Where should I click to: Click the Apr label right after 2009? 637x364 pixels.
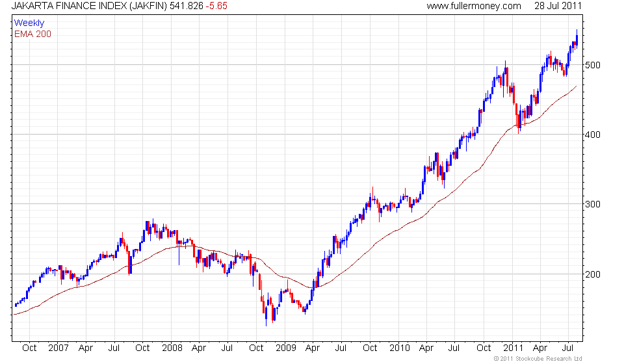click(313, 348)
